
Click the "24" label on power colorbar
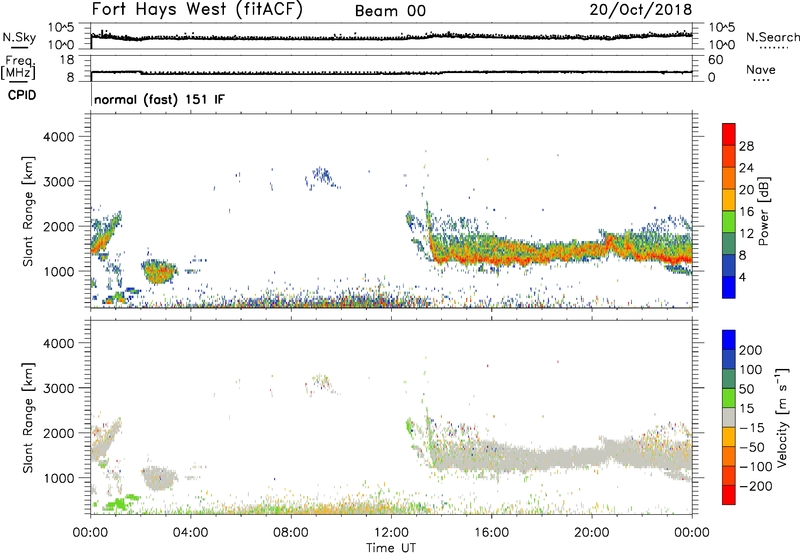coord(746,168)
